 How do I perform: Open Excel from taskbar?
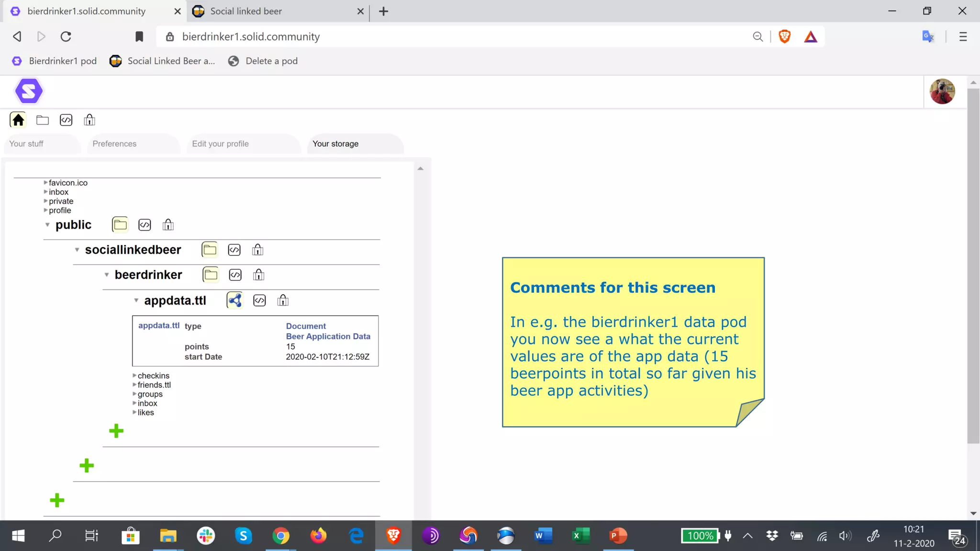click(580, 536)
